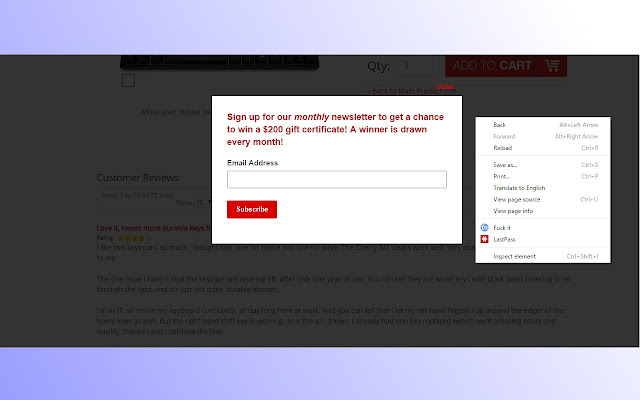This screenshot has height=400, width=640.
Task: Click the red LastPass icon
Action: click(x=484, y=239)
